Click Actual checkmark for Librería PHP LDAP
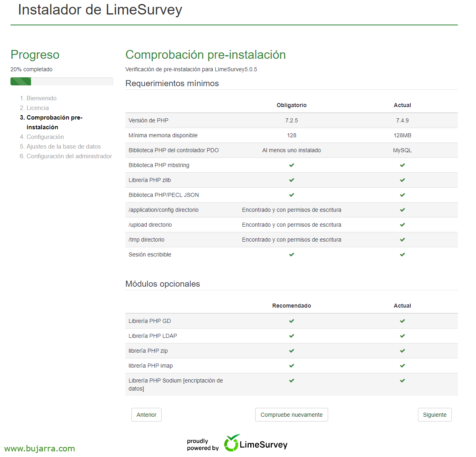 coord(402,336)
